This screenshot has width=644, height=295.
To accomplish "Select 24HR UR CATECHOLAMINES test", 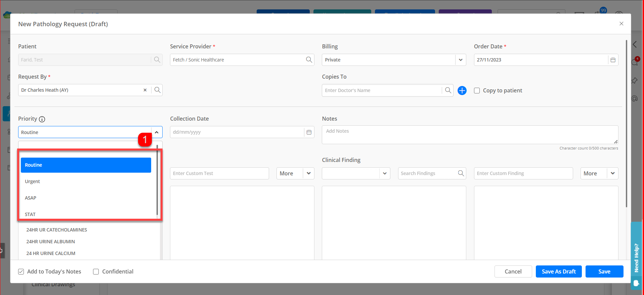I will click(x=56, y=230).
